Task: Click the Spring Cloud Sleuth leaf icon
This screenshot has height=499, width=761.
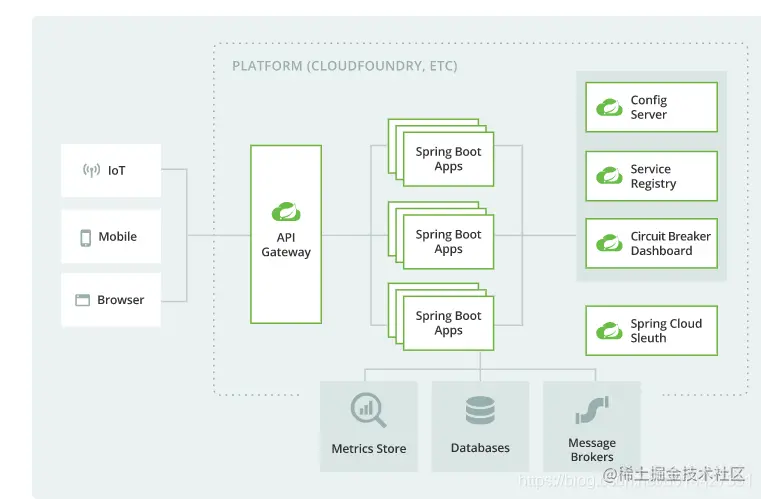Action: (x=609, y=331)
